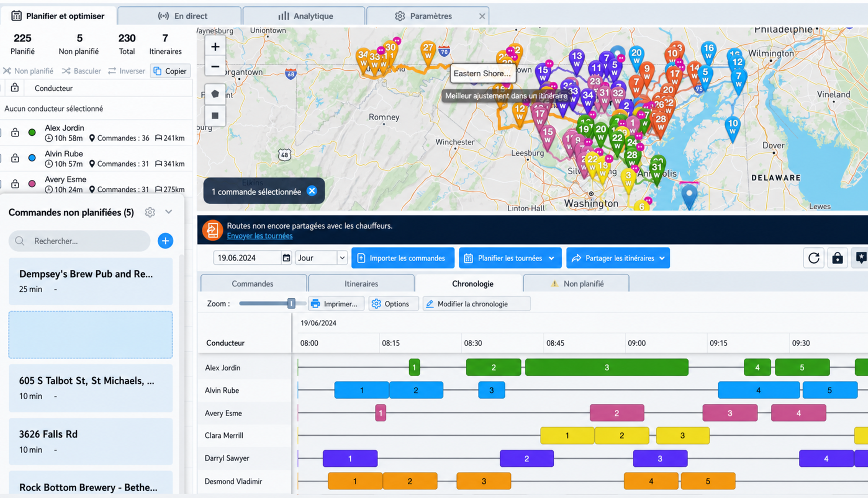This screenshot has width=868, height=498.
Task: Click Desmond Vladimir timeline stop 3
Action: 484,481
